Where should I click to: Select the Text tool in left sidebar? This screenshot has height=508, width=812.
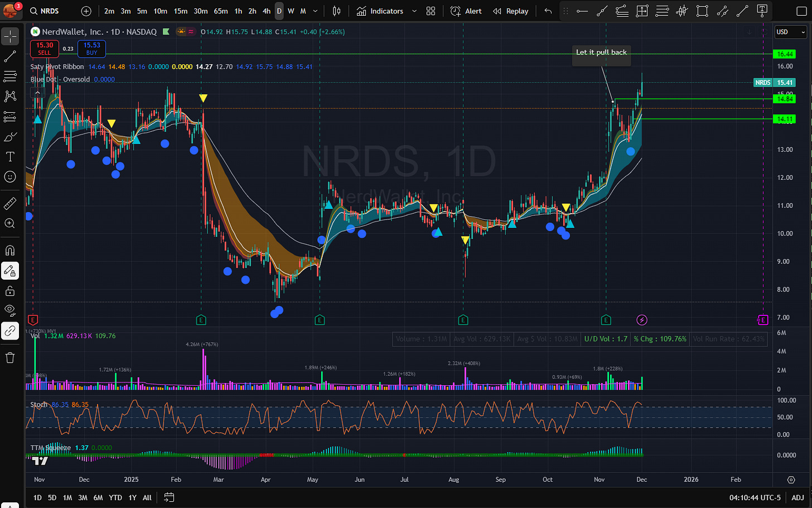click(x=10, y=157)
